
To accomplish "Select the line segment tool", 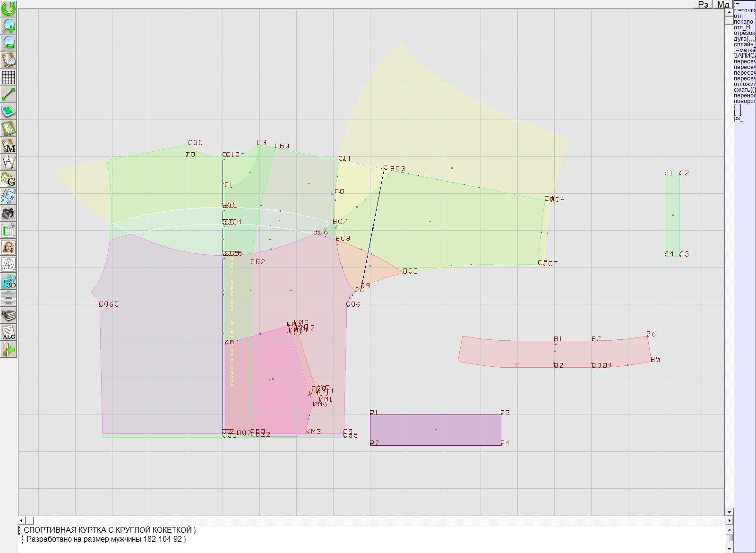I will (9, 94).
